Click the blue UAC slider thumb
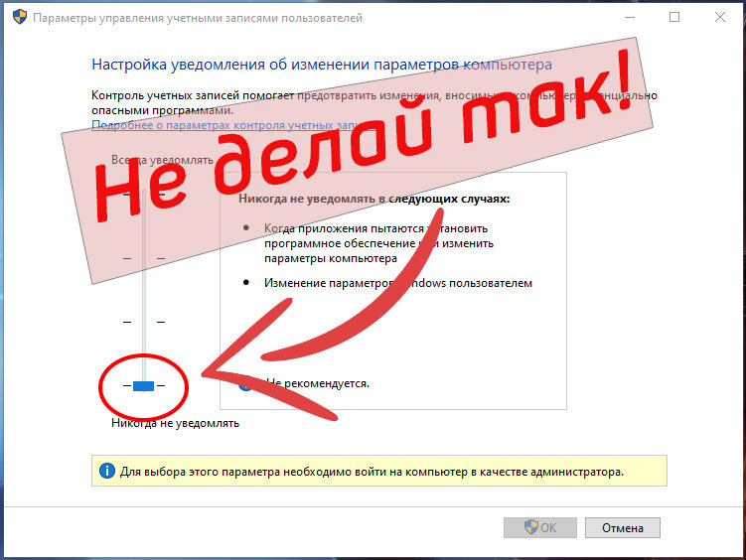Viewport: 746px width, 560px height. click(x=143, y=385)
